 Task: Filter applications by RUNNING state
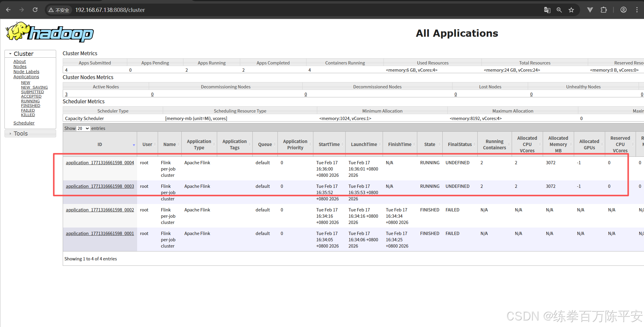30,101
